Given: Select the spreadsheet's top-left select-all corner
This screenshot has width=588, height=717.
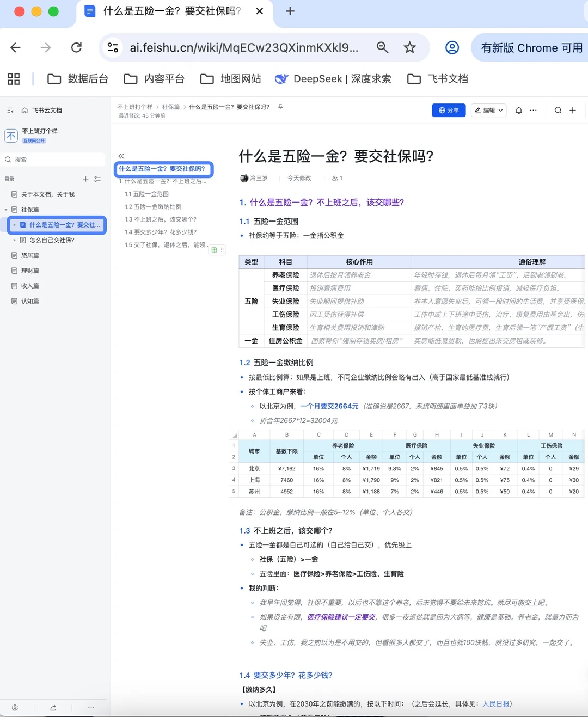Looking at the screenshot, I should [235, 435].
